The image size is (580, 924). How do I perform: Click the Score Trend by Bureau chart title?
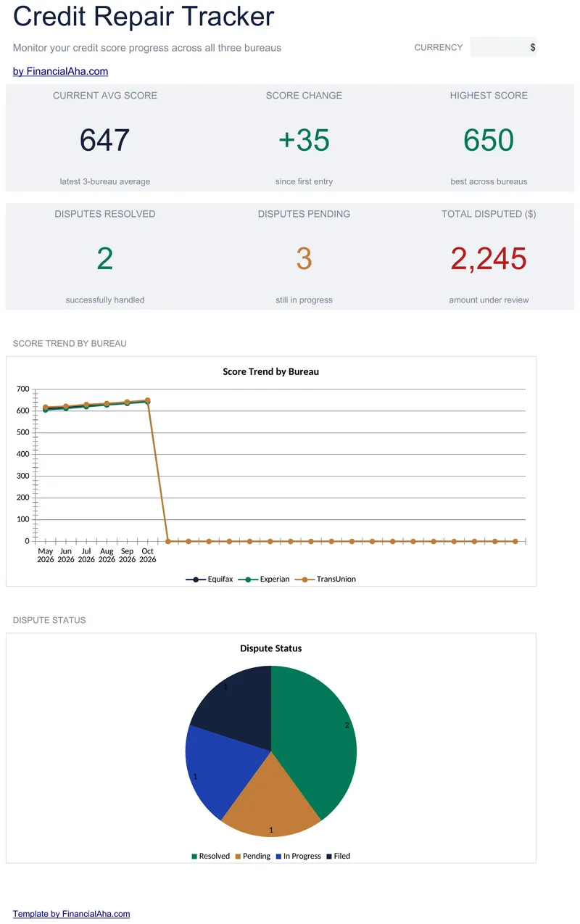click(271, 371)
